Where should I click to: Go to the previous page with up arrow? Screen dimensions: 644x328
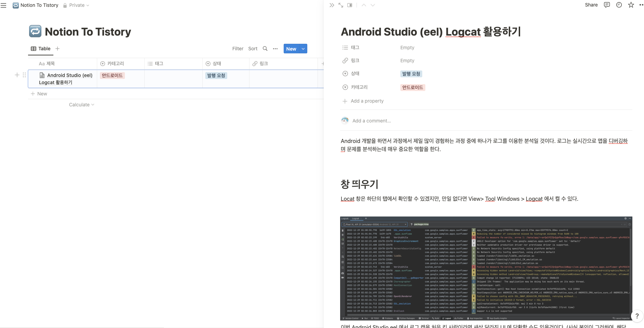(364, 5)
